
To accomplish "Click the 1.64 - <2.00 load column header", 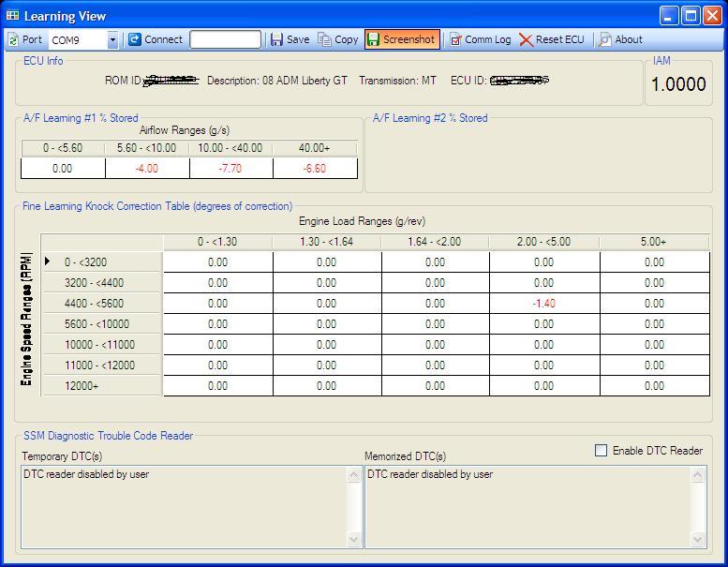I will [435, 242].
